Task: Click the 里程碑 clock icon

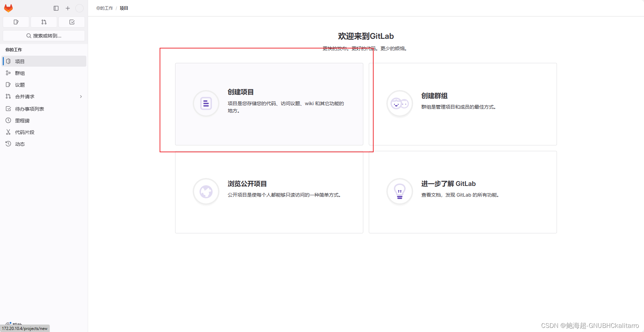Action: [x=8, y=120]
